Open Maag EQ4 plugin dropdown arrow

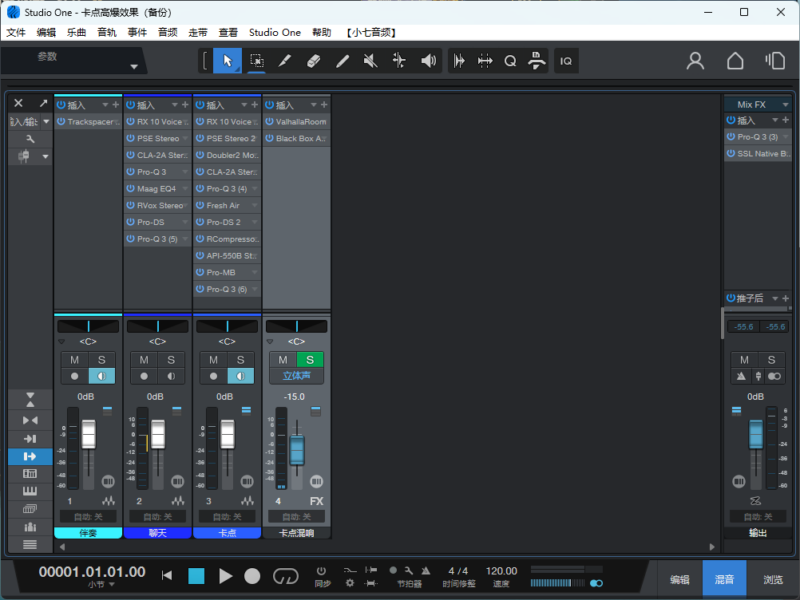(x=185, y=189)
